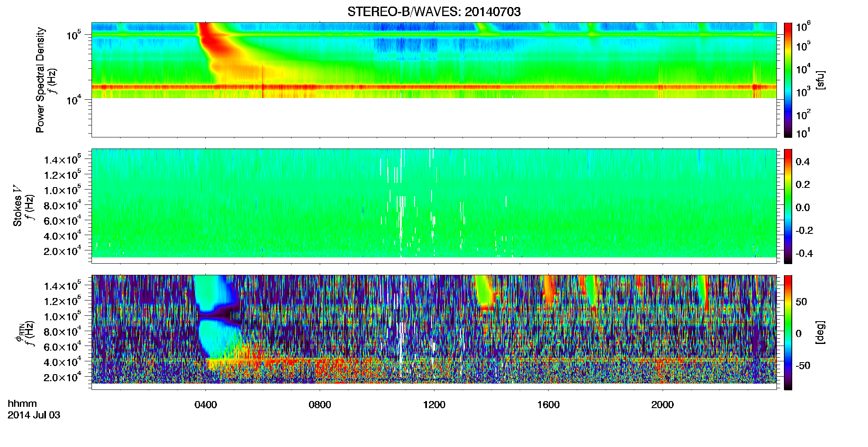Click the hhmm time format label
The height and width of the screenshot is (447, 868).
[22, 404]
